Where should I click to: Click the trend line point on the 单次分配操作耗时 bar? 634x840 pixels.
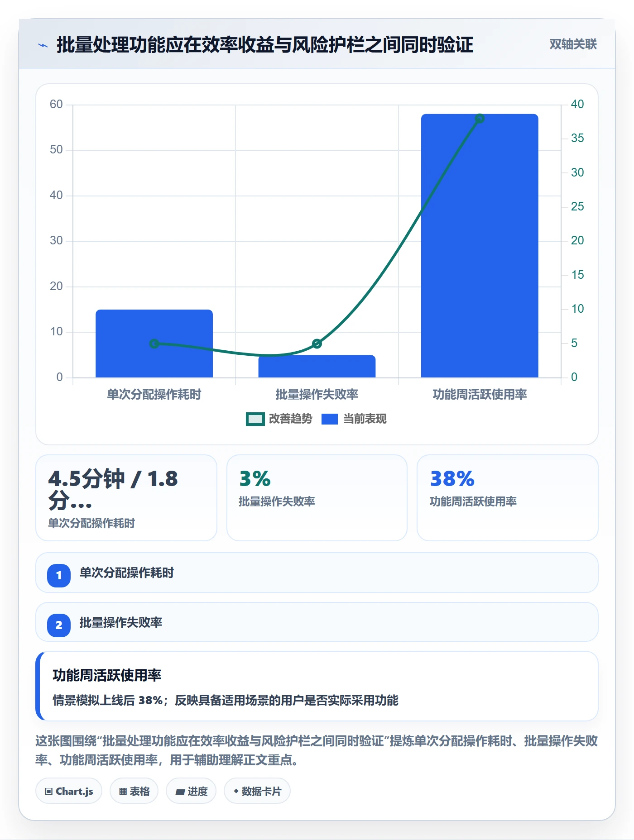click(154, 344)
